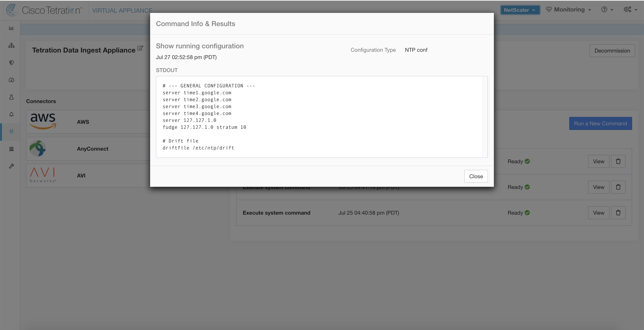
Task: Close the Command Info & Results dialog
Action: [x=476, y=176]
